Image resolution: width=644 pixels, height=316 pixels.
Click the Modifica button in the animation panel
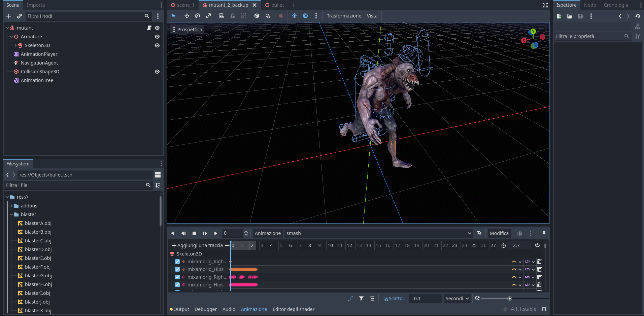pyautogui.click(x=499, y=233)
